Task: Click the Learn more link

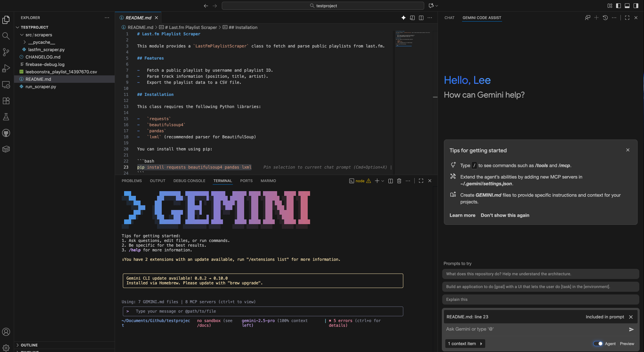Action: click(462, 215)
